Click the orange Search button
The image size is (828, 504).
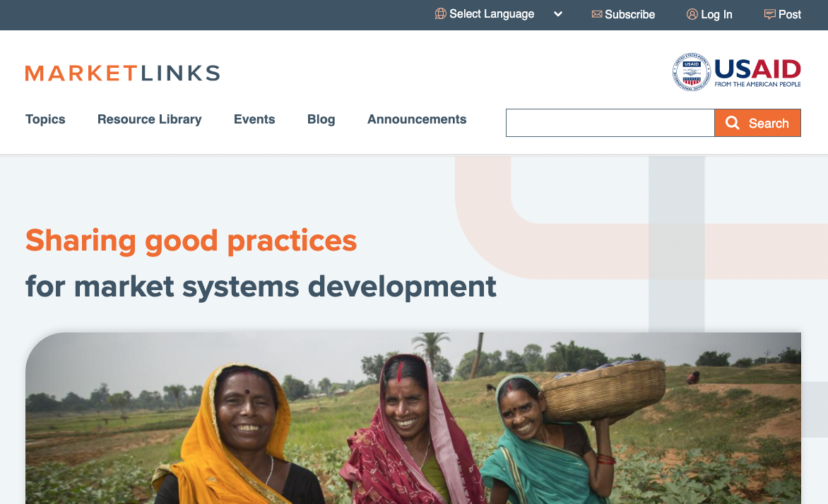pos(758,123)
